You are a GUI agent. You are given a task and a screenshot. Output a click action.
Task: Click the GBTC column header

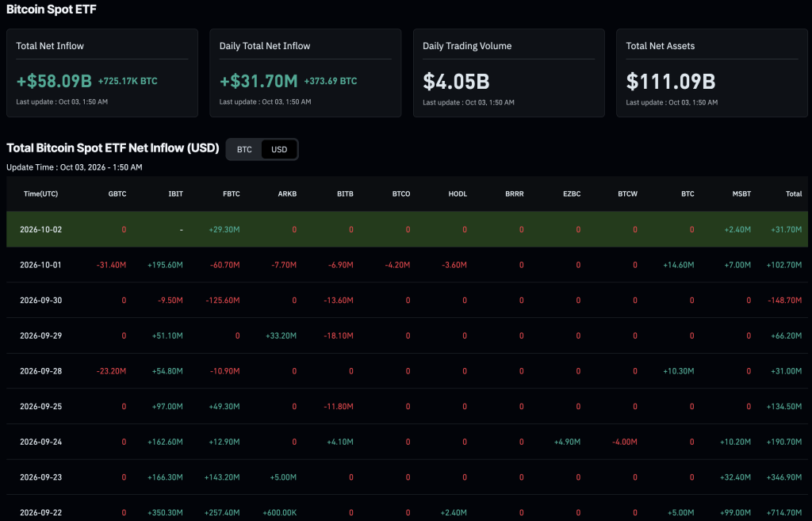click(117, 193)
